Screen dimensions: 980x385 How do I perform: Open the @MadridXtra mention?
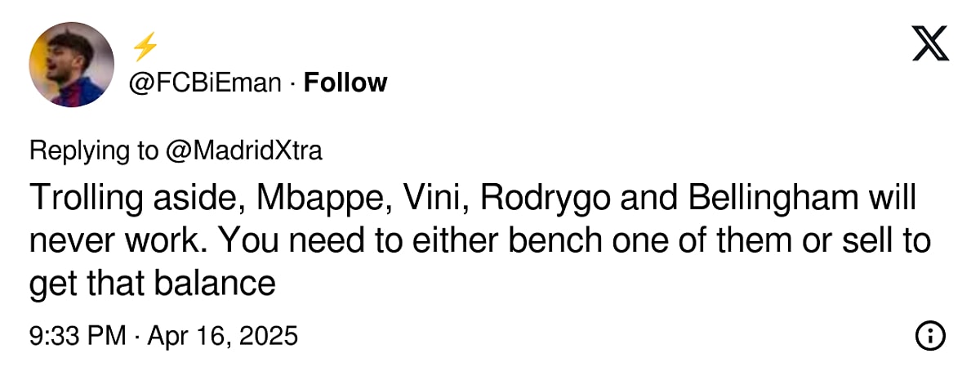243,151
